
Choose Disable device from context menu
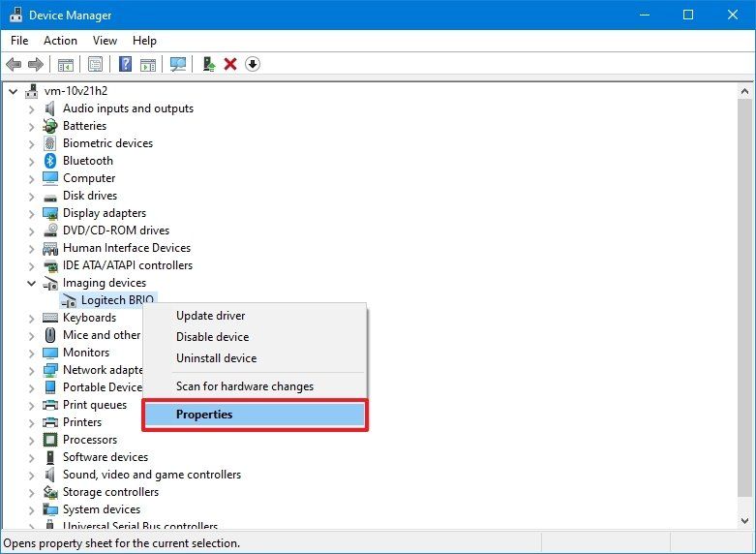tap(255, 337)
